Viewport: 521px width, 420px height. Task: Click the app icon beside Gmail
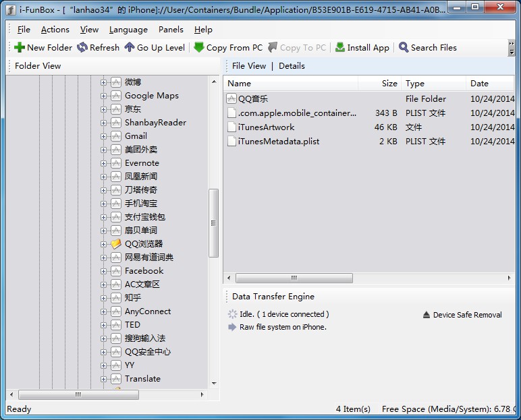[115, 136]
